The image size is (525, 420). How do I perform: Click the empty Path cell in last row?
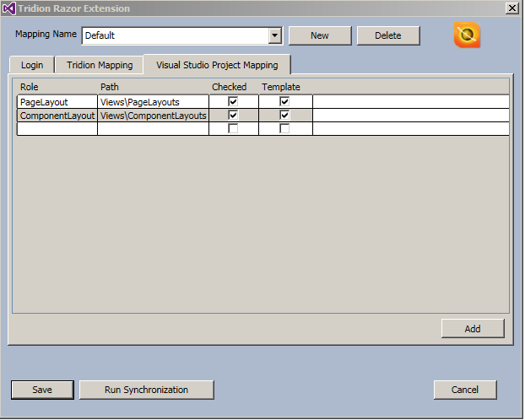(154, 129)
